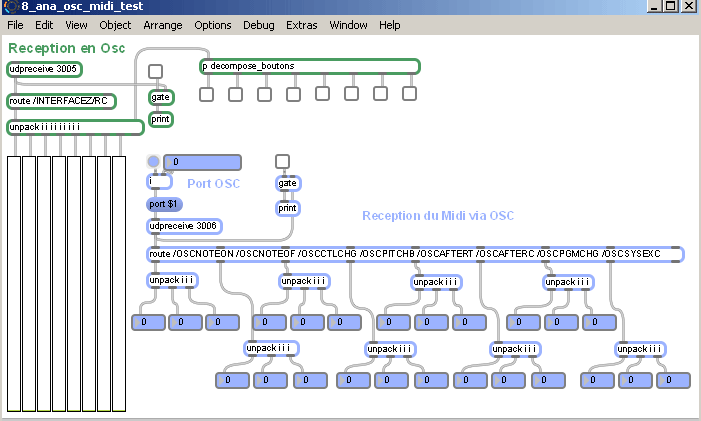Open the Object menu
The height and width of the screenshot is (421, 701).
(115, 24)
